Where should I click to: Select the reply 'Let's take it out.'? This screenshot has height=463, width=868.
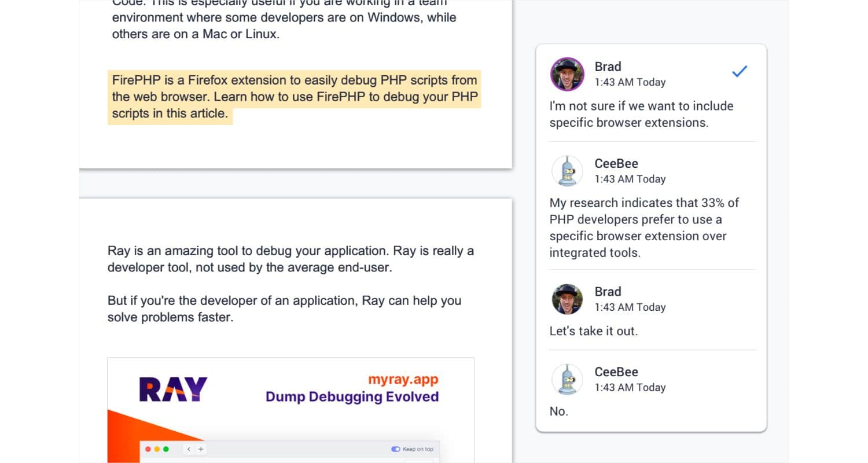click(593, 331)
